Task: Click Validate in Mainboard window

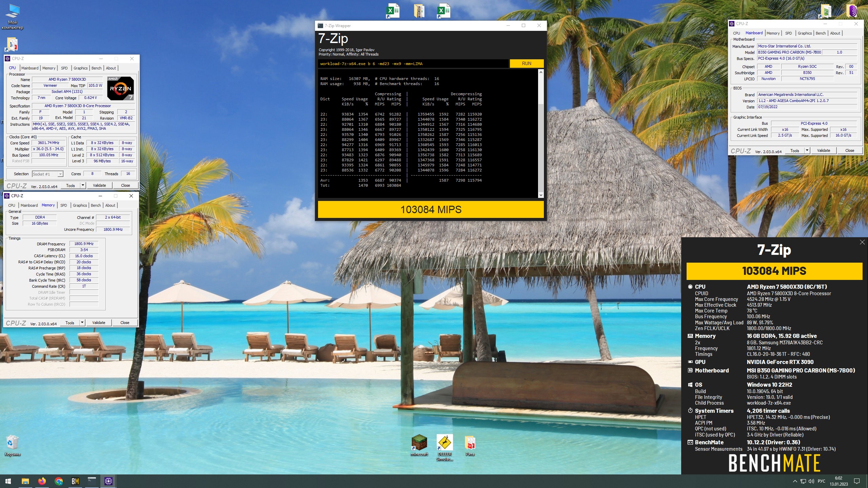Action: [824, 150]
